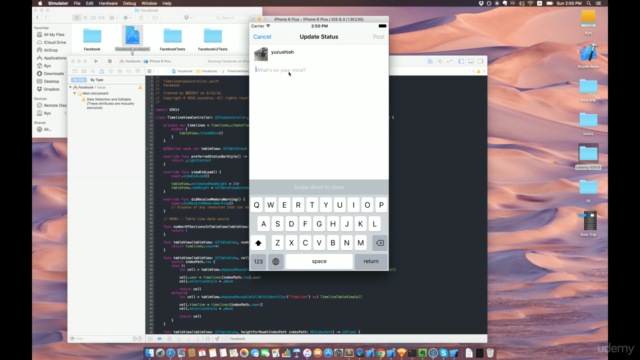Open the Xcode Report navigator icon
This screenshot has width=640, height=360.
tap(138, 71)
